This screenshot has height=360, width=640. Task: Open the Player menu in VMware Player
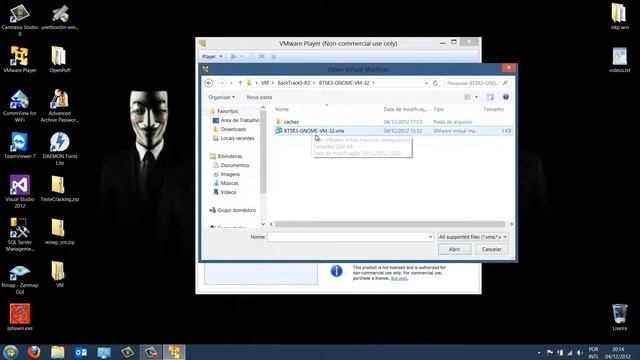(212, 56)
